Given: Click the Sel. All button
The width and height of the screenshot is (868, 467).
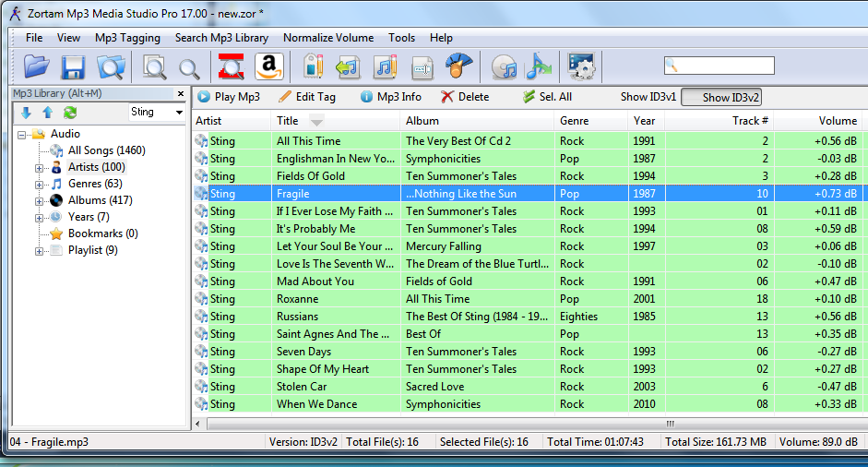Looking at the screenshot, I should click(548, 97).
